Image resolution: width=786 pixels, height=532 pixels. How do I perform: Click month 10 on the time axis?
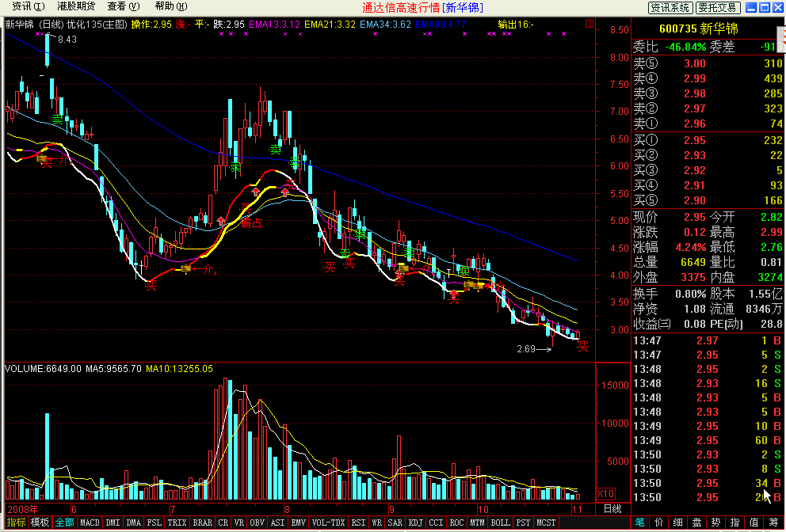pos(483,510)
